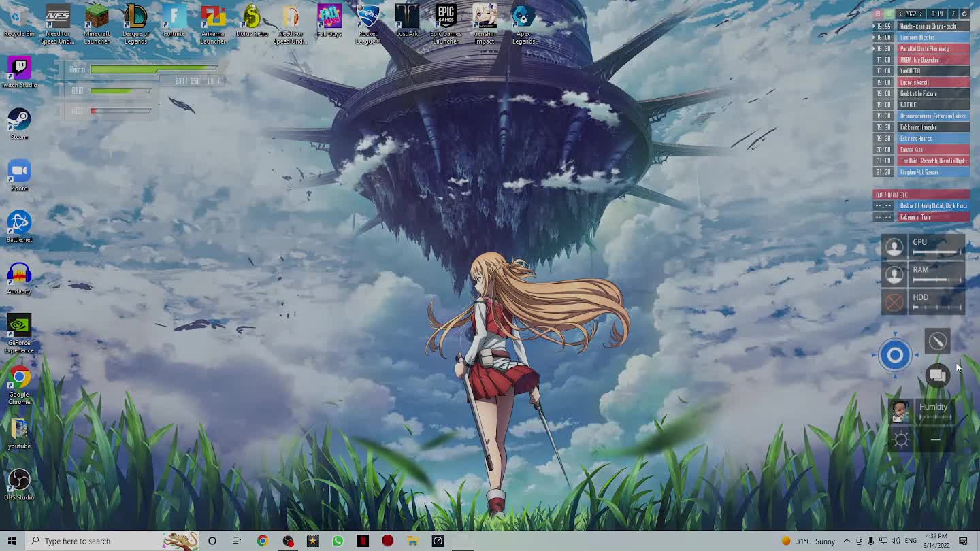Launch Google Chrome from the desktop
Viewport: 980px width, 551px height.
(19, 386)
